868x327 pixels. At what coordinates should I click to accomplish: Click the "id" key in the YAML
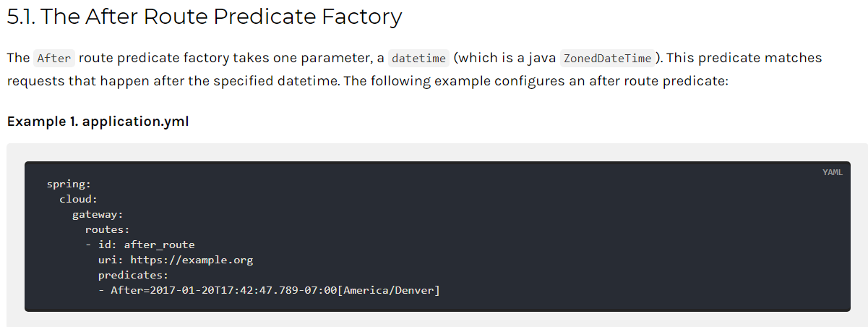click(104, 245)
